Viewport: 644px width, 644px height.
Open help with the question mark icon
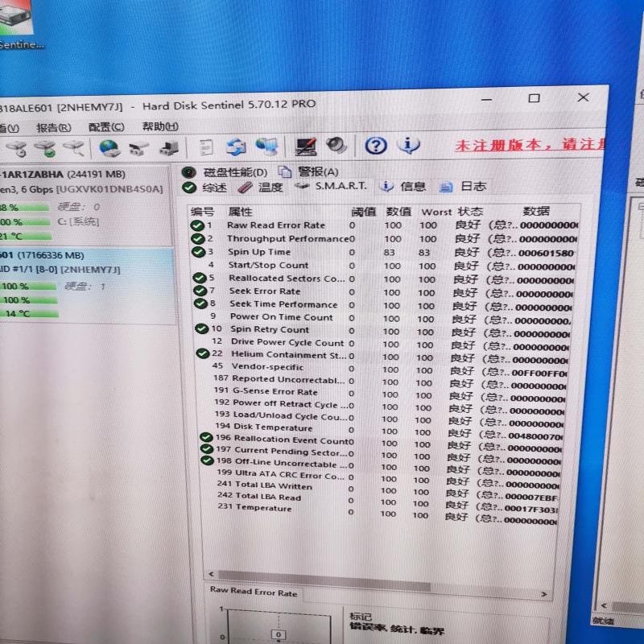[x=376, y=146]
